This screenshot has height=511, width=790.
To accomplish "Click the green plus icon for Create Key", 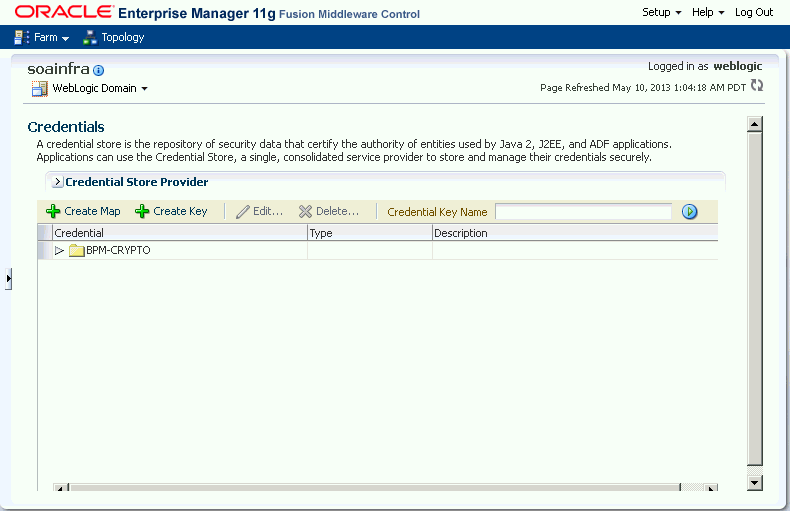I will coord(142,211).
